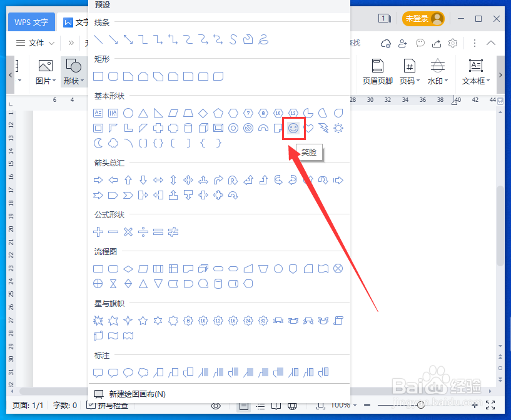Select the lightning bolt shape

[323, 128]
